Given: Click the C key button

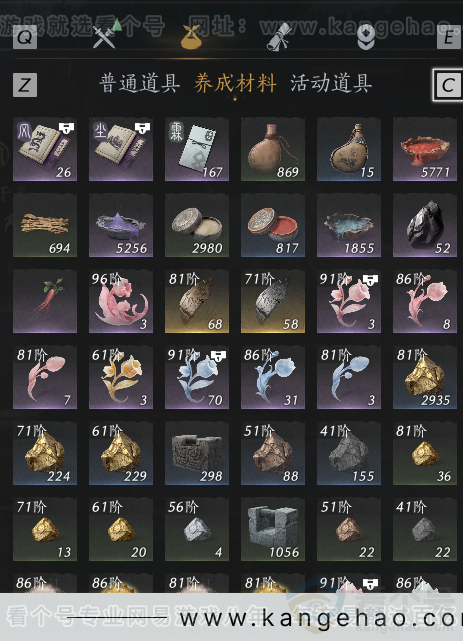Looking at the screenshot, I should tap(447, 85).
